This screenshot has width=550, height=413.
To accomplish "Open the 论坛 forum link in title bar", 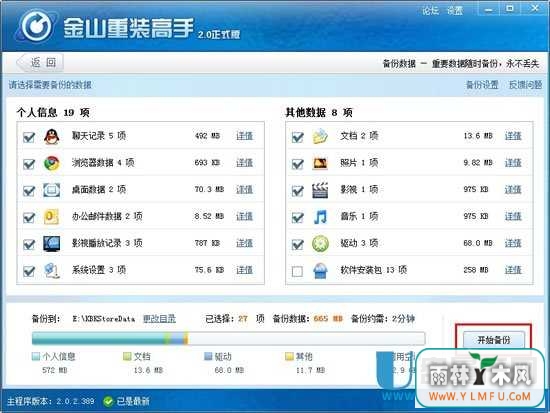I will point(430,11).
